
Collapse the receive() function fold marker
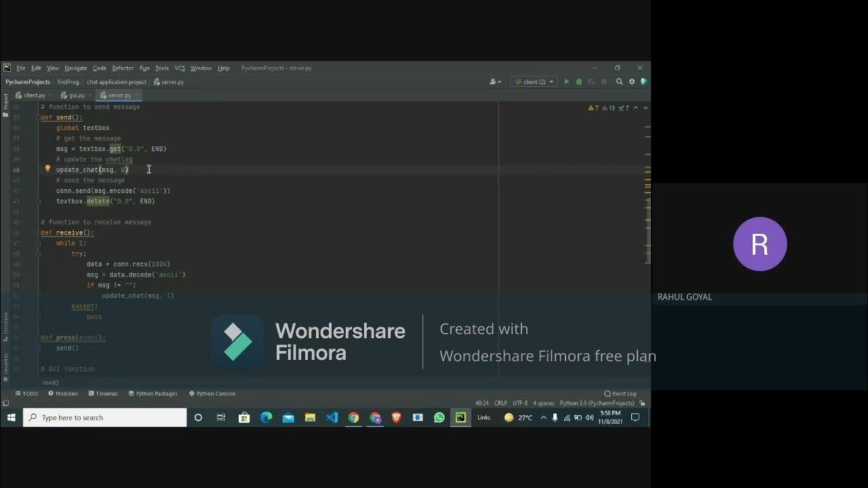coord(39,232)
